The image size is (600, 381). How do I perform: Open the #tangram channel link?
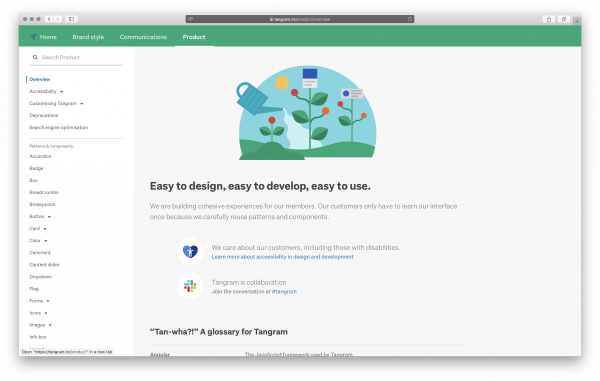[284, 291]
